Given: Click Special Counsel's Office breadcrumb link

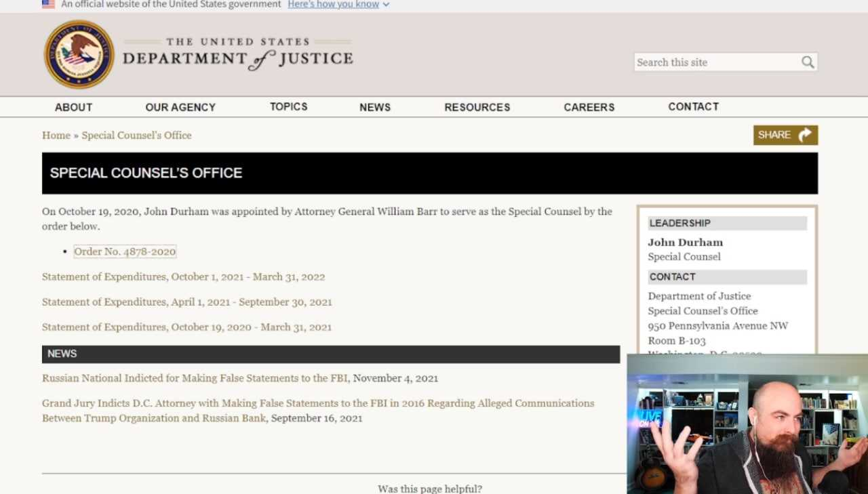Looking at the screenshot, I should (x=137, y=136).
